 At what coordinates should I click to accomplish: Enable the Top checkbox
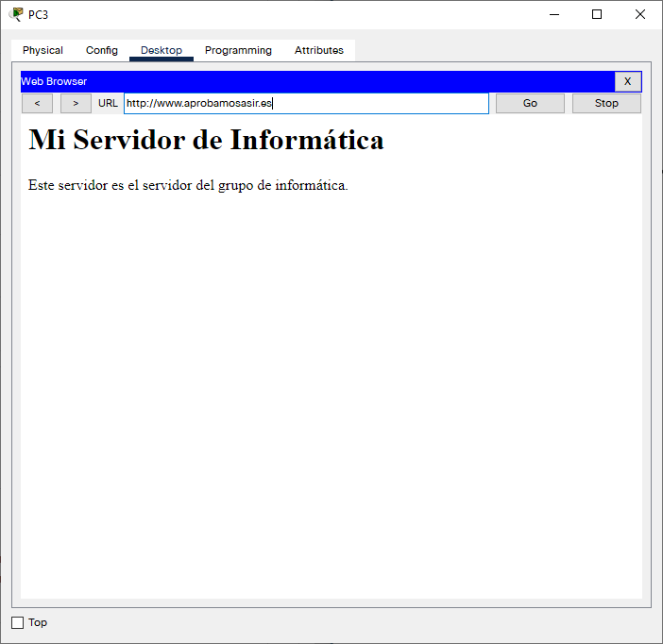[17, 622]
